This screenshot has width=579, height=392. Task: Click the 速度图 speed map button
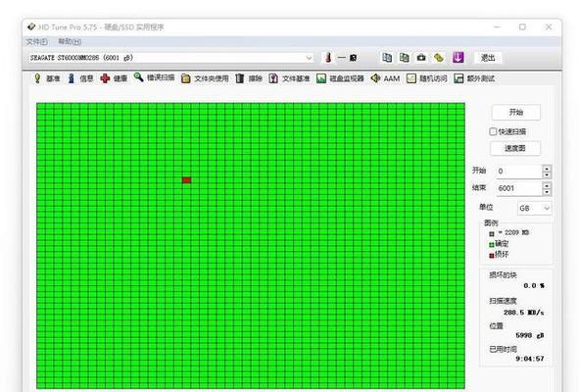tap(515, 149)
